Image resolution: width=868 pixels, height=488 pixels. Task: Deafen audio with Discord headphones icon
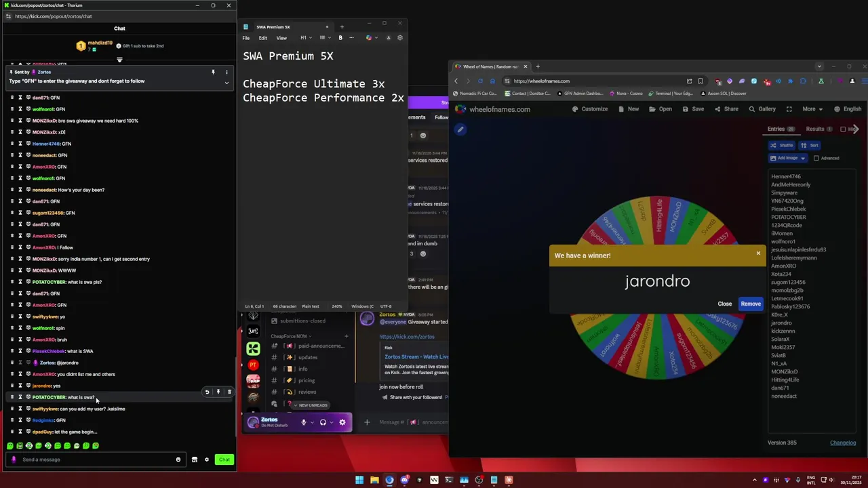pyautogui.click(x=323, y=422)
